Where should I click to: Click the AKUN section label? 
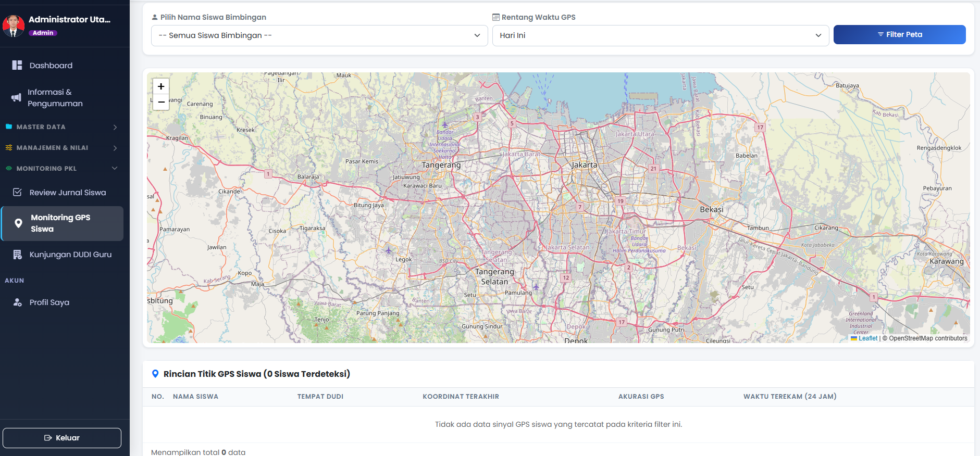point(15,281)
